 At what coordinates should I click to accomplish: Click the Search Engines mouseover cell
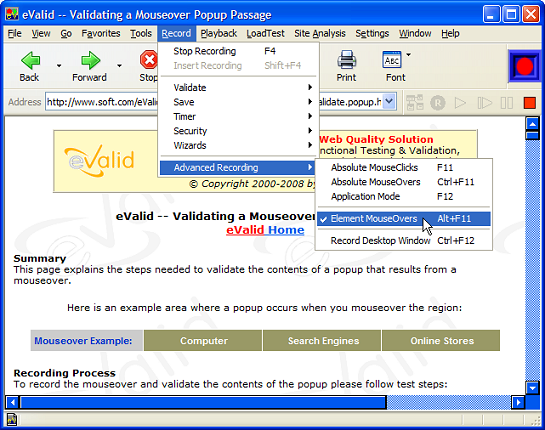322,341
